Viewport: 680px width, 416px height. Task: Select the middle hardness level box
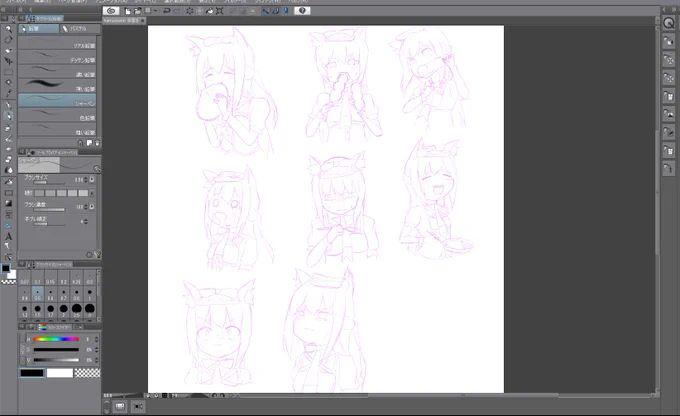[61, 193]
